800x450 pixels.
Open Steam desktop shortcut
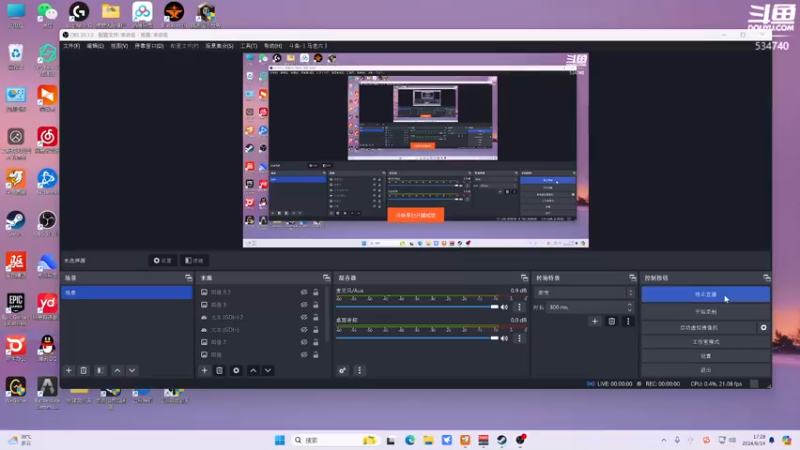[x=15, y=223]
